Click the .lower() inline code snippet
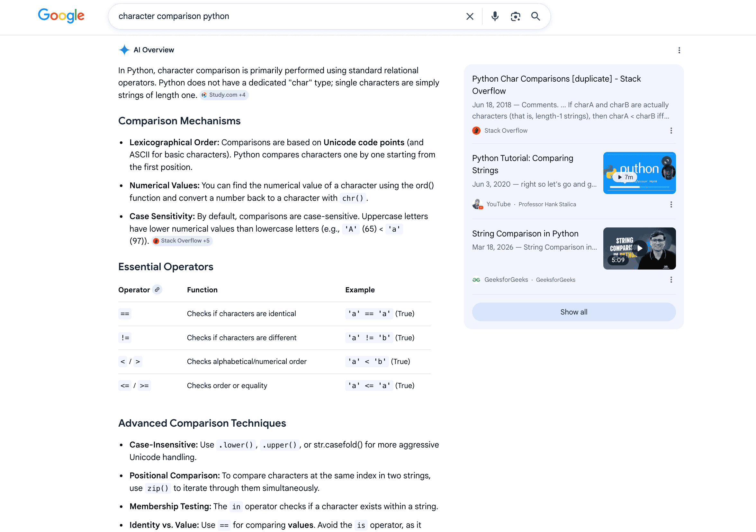This screenshot has width=756, height=532. [236, 445]
